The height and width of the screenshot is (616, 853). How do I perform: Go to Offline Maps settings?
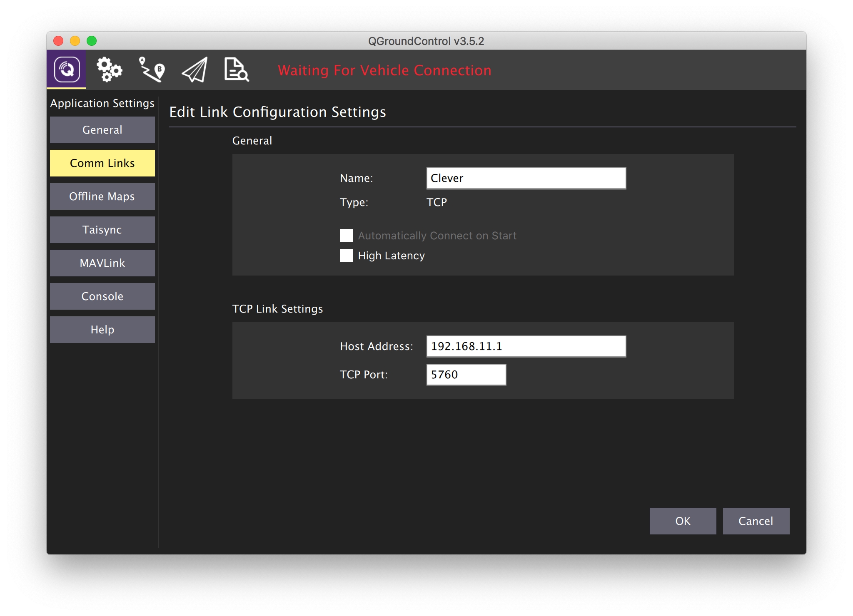102,196
